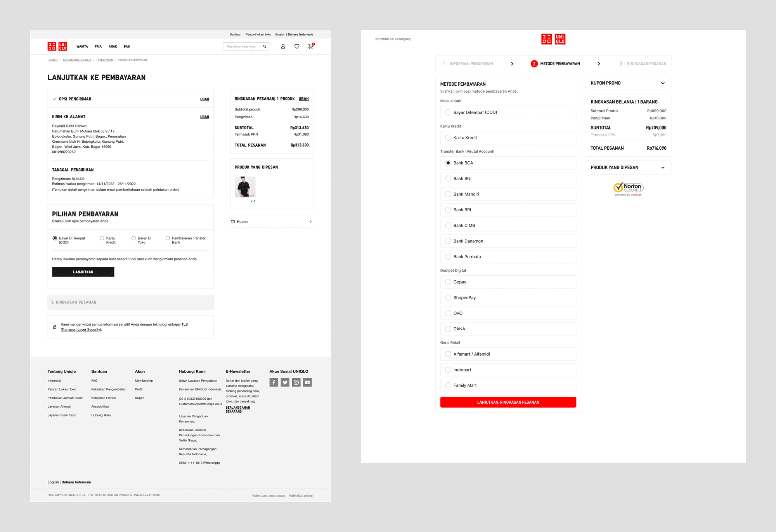Choose Kartu Kredit radio in Pilihan Pembayaran

click(x=102, y=238)
